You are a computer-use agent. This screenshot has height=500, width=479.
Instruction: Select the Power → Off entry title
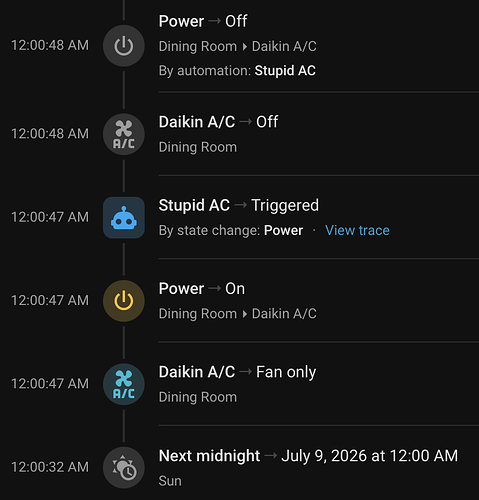coord(203,21)
